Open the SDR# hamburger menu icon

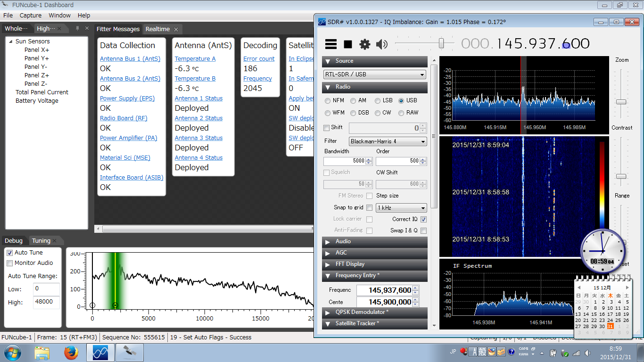click(331, 44)
